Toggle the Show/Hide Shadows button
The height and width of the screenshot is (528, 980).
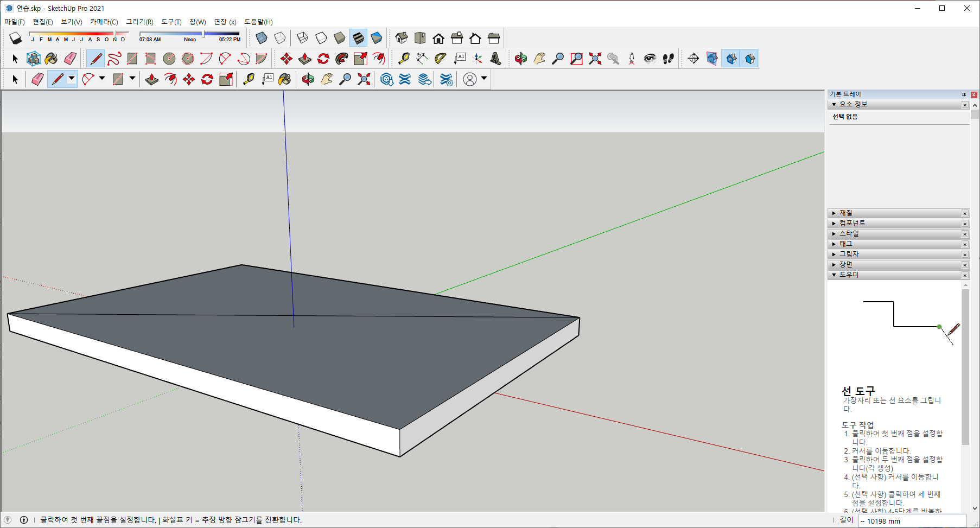pos(16,38)
